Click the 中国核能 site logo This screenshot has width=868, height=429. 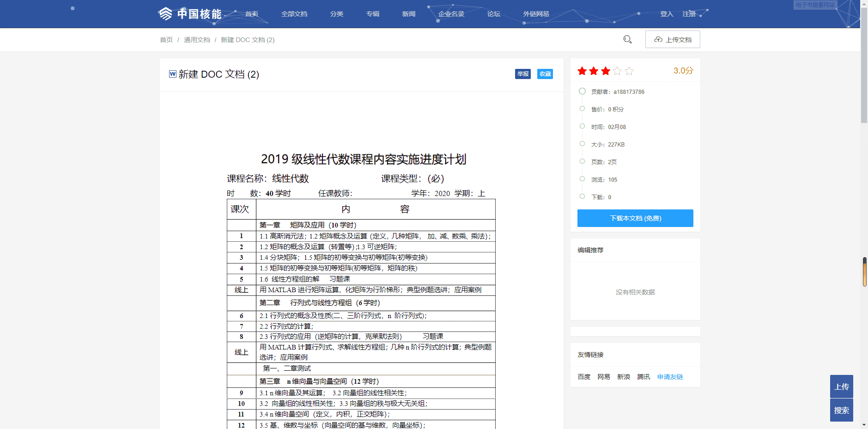(191, 13)
